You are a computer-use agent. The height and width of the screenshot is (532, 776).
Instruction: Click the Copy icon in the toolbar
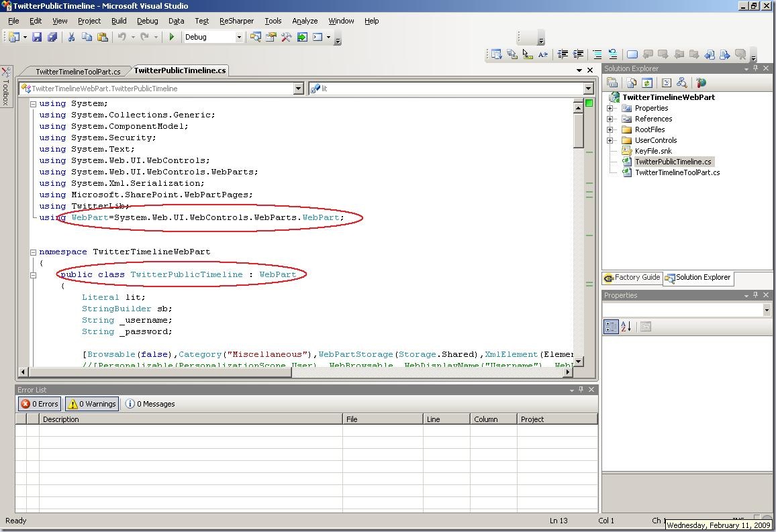point(87,37)
